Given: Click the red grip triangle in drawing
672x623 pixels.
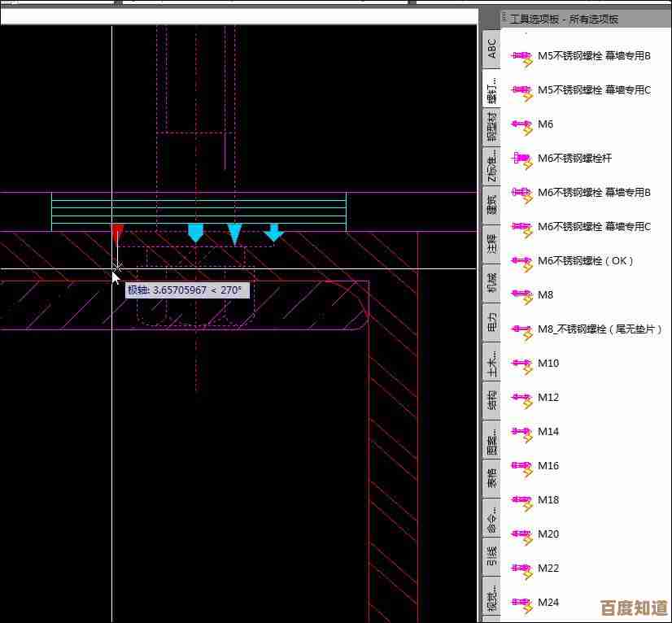Looking at the screenshot, I should pyautogui.click(x=117, y=233).
